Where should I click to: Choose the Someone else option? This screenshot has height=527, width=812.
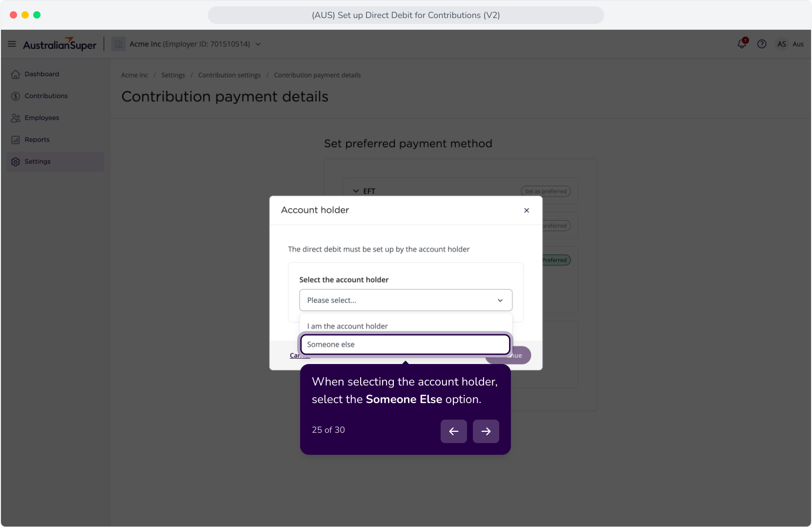(405, 345)
